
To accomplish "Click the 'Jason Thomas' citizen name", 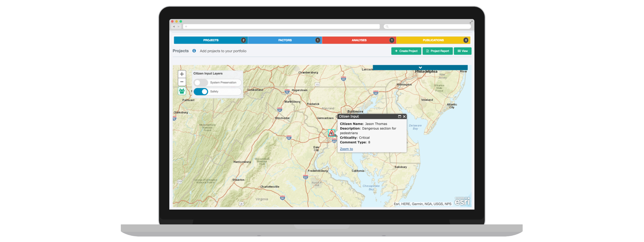I will pos(376,124).
